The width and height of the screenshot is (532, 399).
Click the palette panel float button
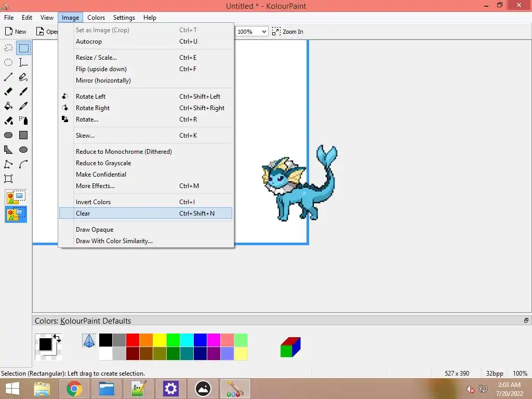pos(526,320)
